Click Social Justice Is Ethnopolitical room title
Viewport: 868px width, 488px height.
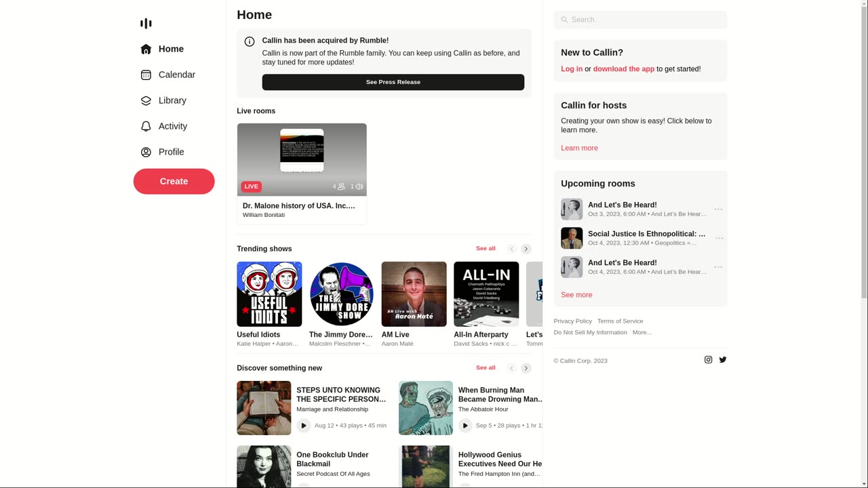click(x=647, y=234)
